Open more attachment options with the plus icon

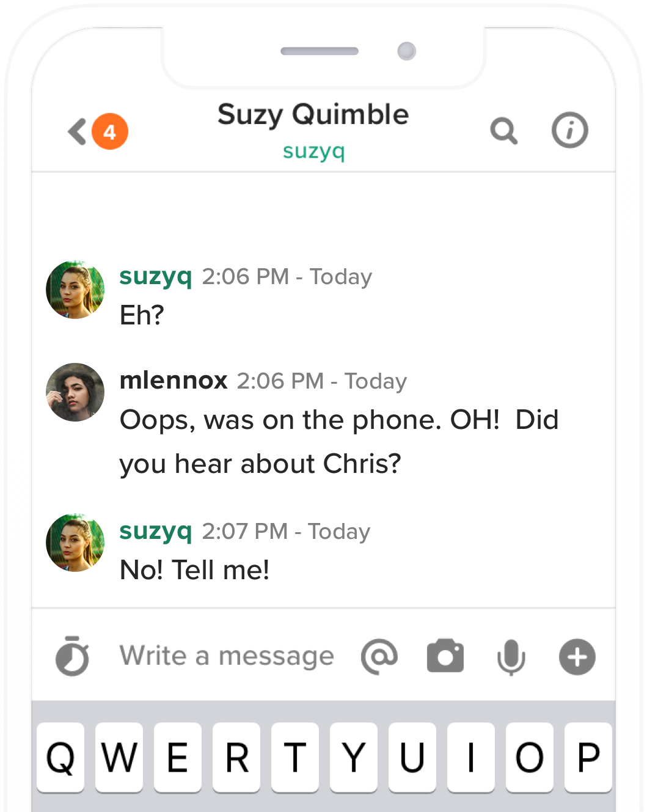point(577,656)
